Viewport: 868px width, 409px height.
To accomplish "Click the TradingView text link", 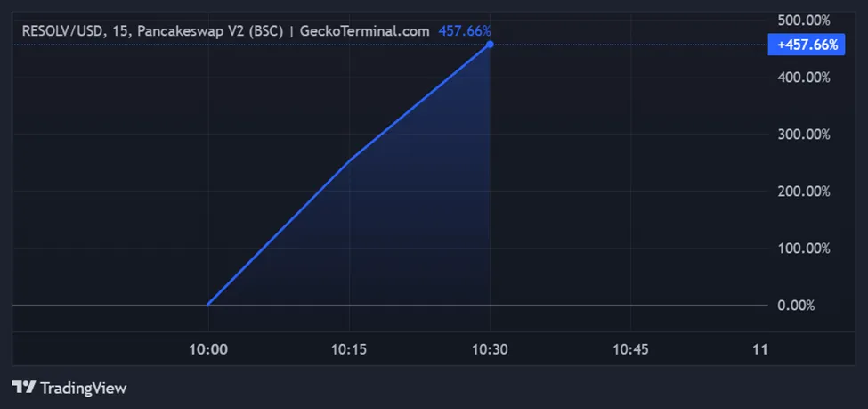I will click(84, 388).
